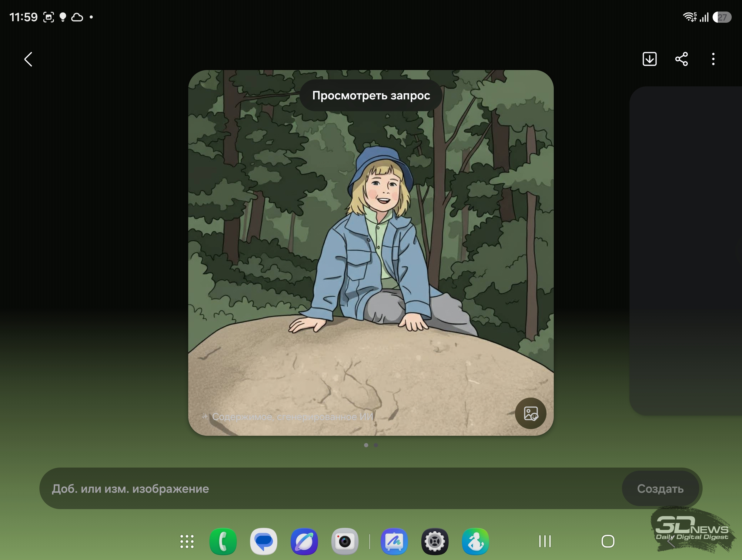Tap the Wi-Fi status icon
Screen dimensions: 742x560
(690, 17)
